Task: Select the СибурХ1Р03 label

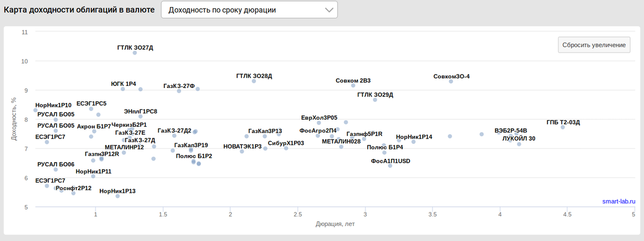Action: coord(286,143)
